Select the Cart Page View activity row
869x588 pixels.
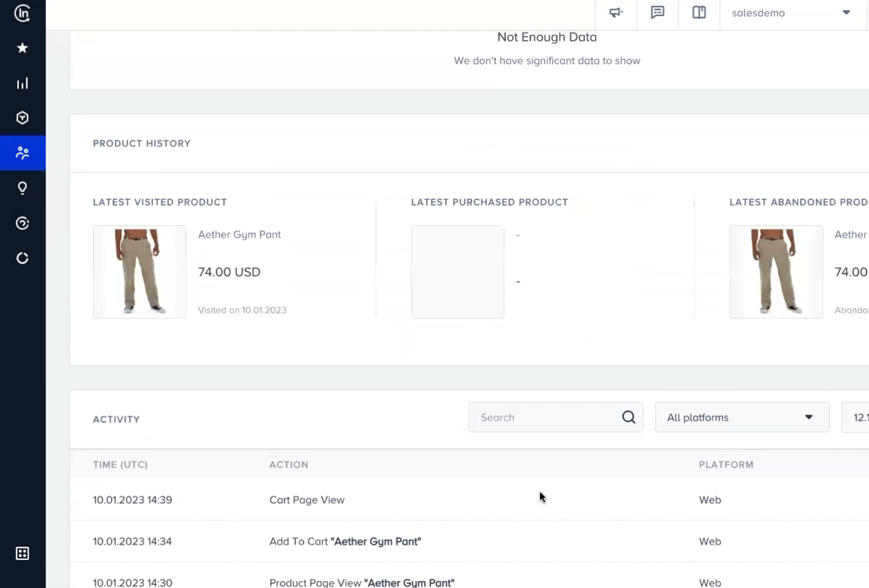pos(307,499)
